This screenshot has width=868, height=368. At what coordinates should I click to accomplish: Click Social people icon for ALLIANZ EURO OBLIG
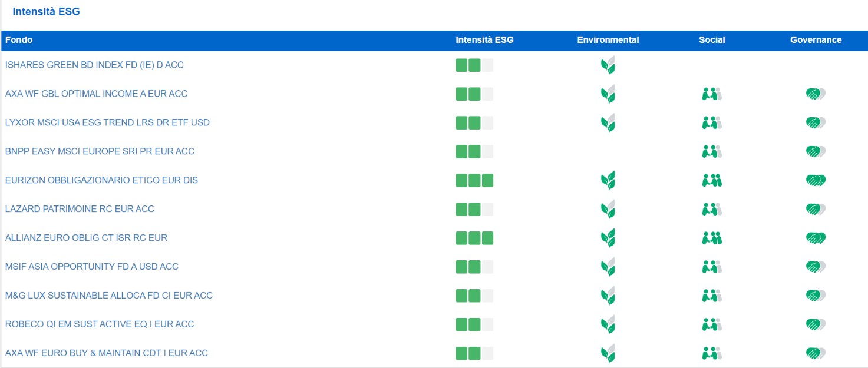click(x=712, y=238)
